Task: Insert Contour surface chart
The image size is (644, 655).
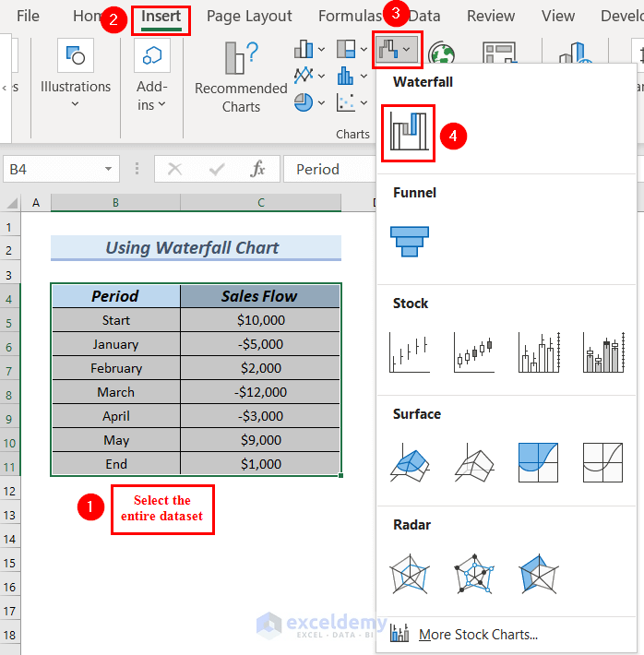Action: coord(538,463)
